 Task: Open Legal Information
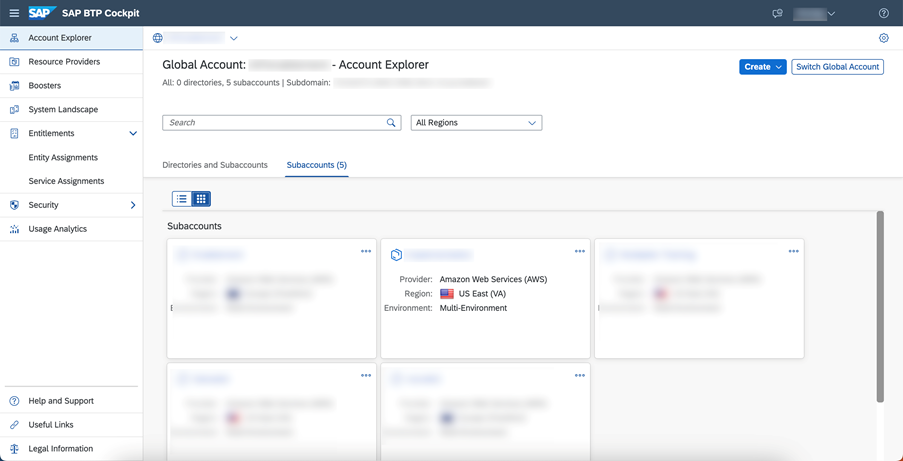pyautogui.click(x=71, y=448)
